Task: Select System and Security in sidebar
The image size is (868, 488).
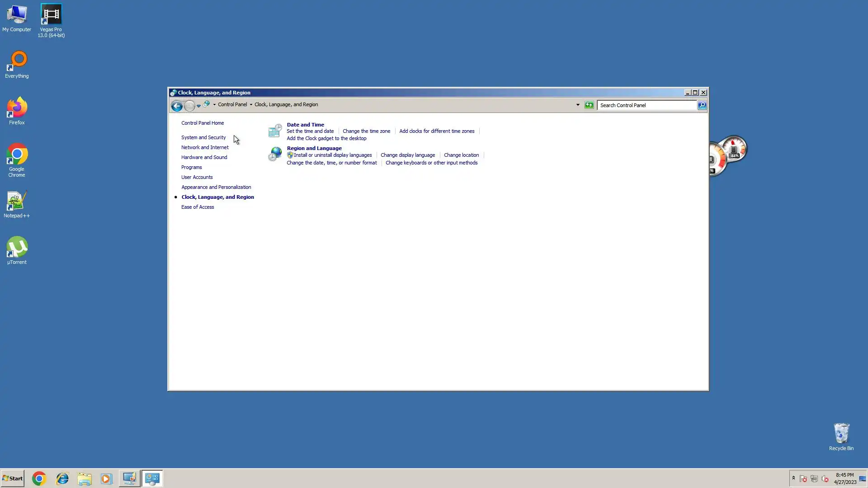Action: tap(203, 137)
